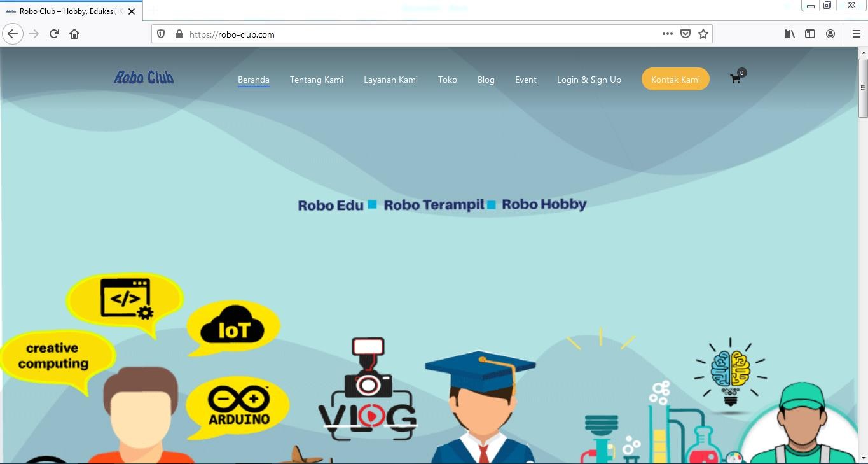Viewport: 868px width, 464px height.
Task: Go to the browser home page
Action: click(74, 34)
